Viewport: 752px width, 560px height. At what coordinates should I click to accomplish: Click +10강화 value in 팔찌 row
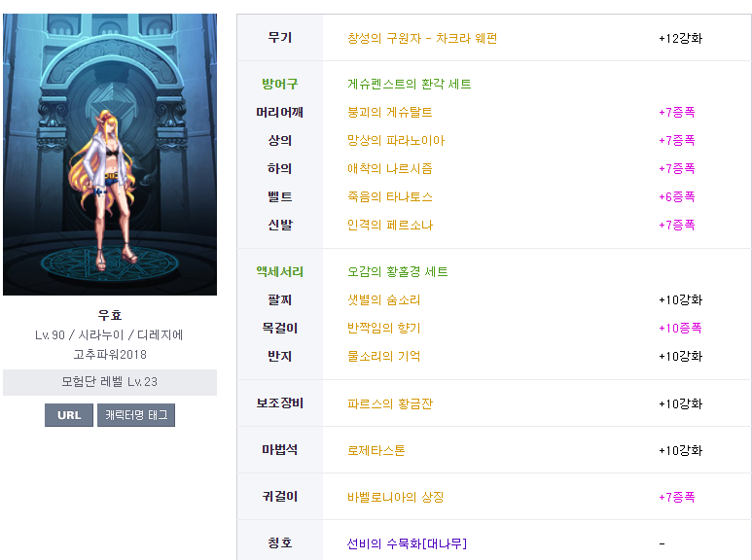[681, 300]
